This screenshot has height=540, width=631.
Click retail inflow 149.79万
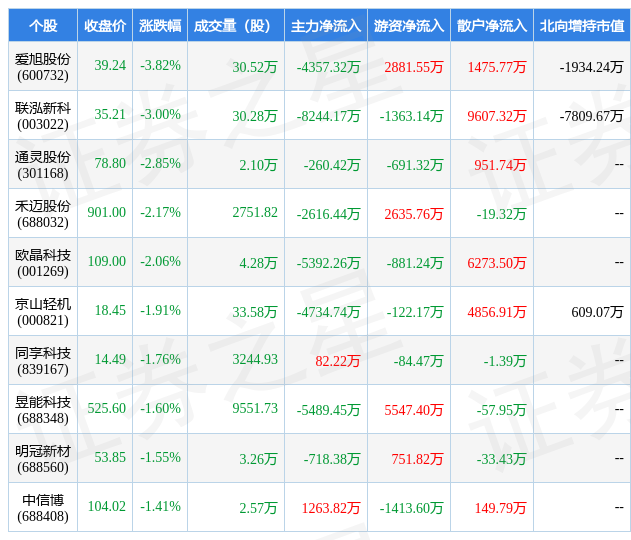501,508
